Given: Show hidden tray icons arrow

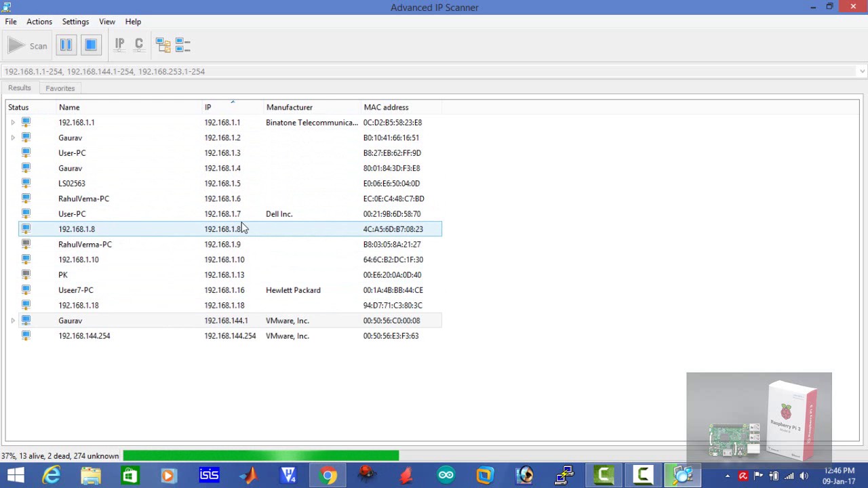Looking at the screenshot, I should pos(728,476).
